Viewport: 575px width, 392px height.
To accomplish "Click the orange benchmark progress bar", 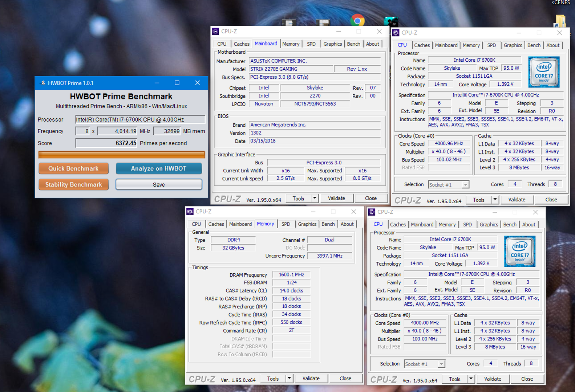I will point(122,155).
